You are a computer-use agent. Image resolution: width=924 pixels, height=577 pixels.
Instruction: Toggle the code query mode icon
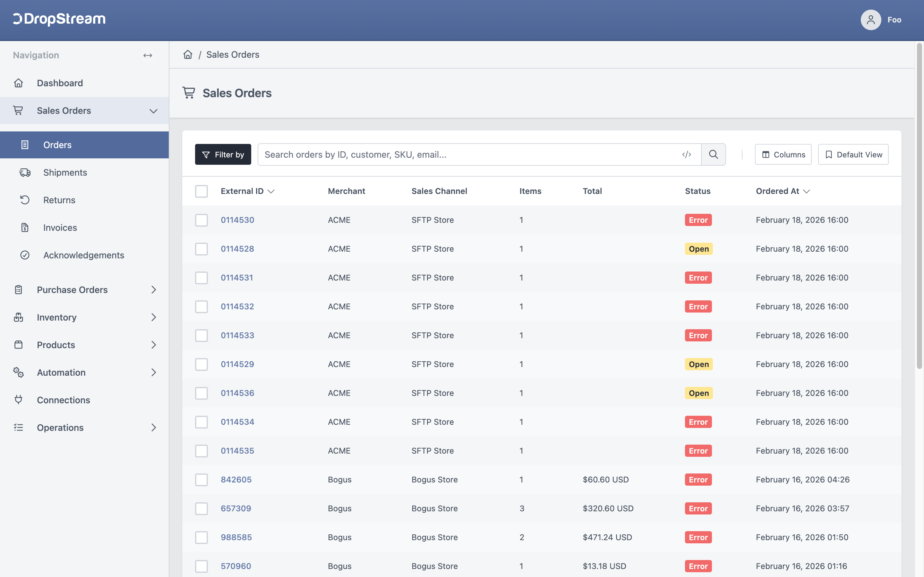(x=687, y=155)
